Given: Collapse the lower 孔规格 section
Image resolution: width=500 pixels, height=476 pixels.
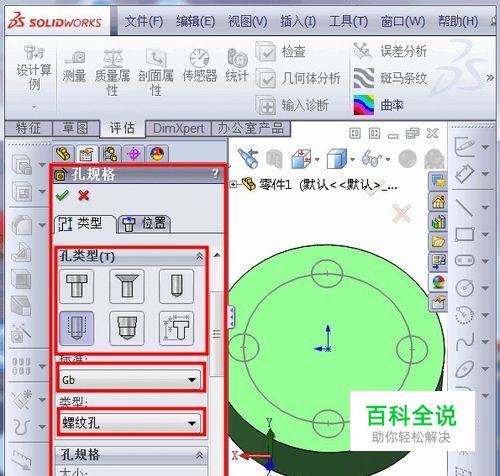Looking at the screenshot, I should pos(199,455).
